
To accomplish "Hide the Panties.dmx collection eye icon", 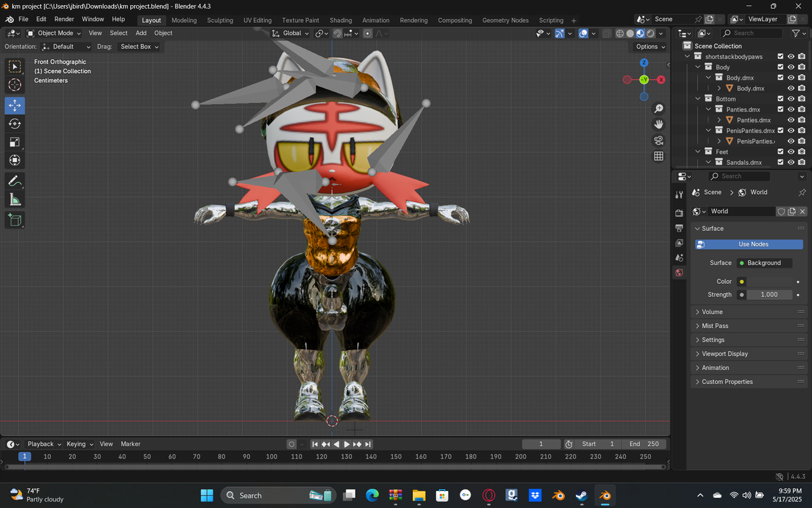I will coord(791,109).
